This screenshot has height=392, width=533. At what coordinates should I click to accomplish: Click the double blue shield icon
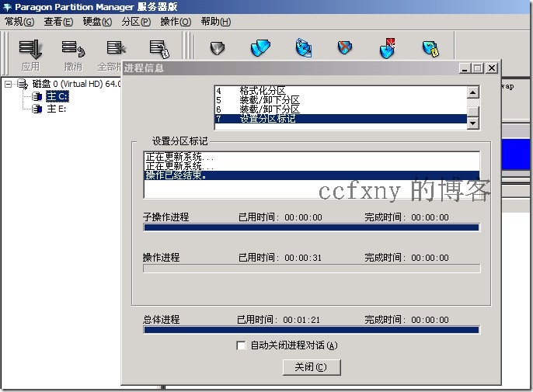260,47
